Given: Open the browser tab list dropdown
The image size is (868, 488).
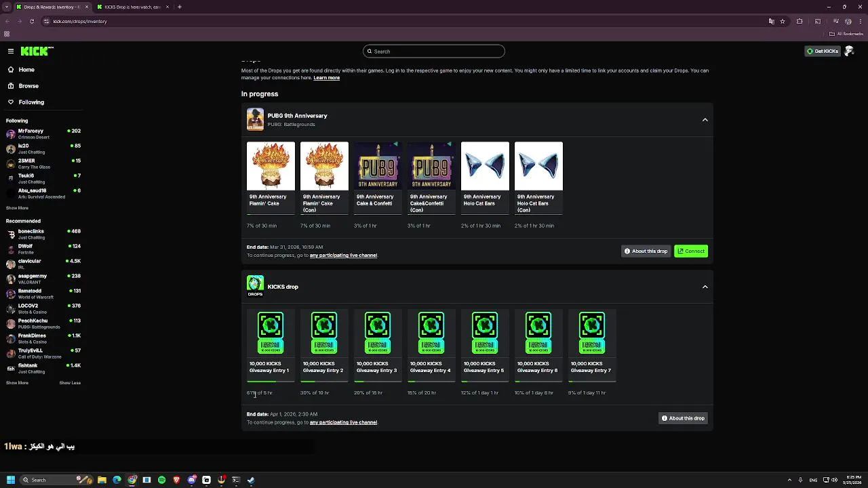Looking at the screenshot, I should (x=6, y=7).
